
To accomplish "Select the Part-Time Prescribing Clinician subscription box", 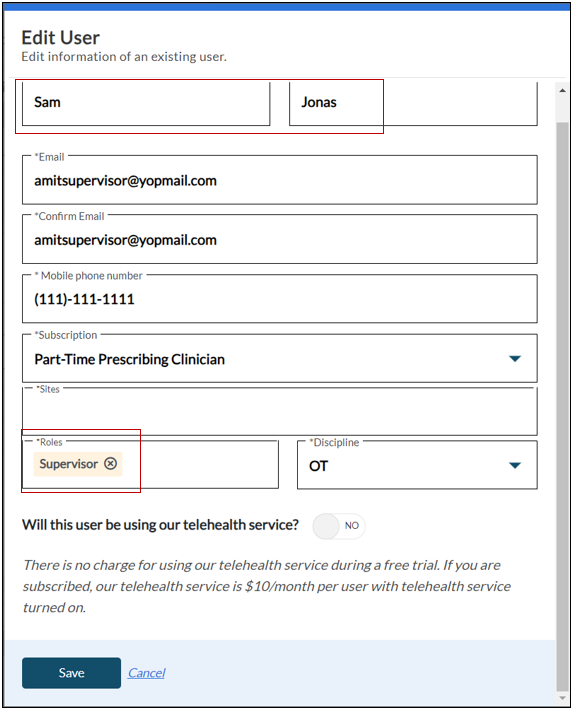I will [280, 359].
